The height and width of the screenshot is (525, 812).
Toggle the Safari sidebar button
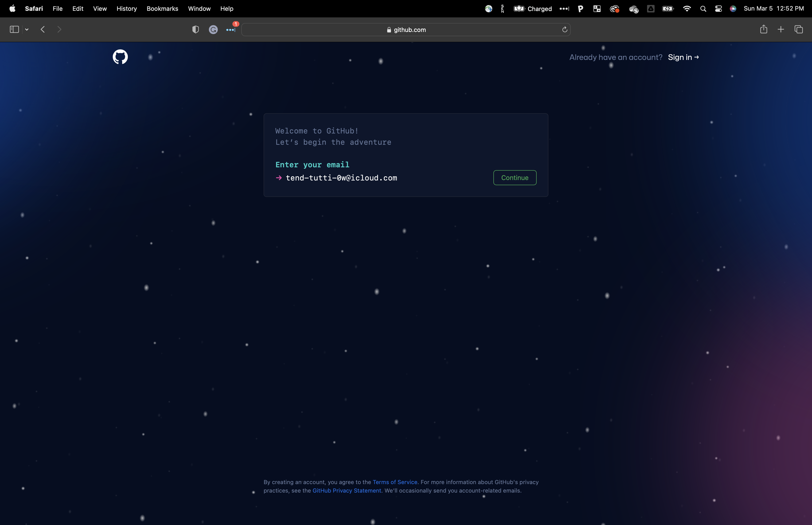14,30
